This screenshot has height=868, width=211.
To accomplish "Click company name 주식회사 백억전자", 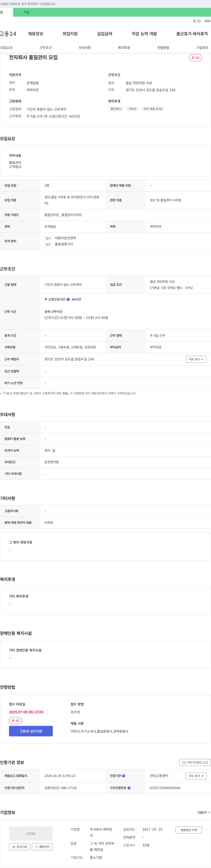I will 101,832.
